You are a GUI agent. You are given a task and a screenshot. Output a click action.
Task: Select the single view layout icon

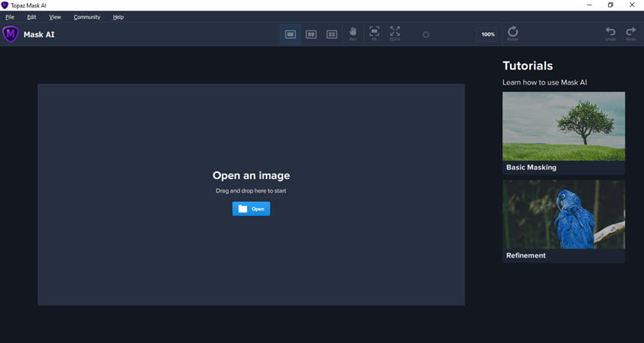pyautogui.click(x=291, y=34)
